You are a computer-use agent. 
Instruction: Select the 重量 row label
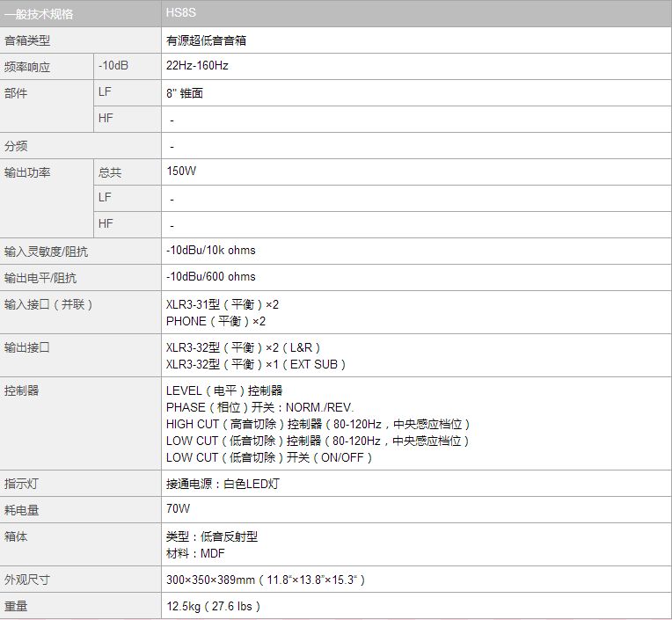[16, 606]
